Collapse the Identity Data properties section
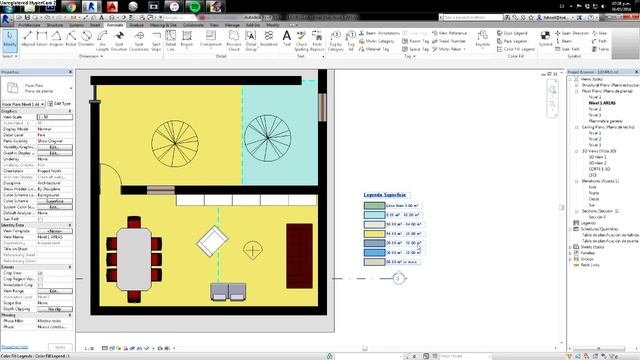The image size is (640, 360). (x=70, y=225)
